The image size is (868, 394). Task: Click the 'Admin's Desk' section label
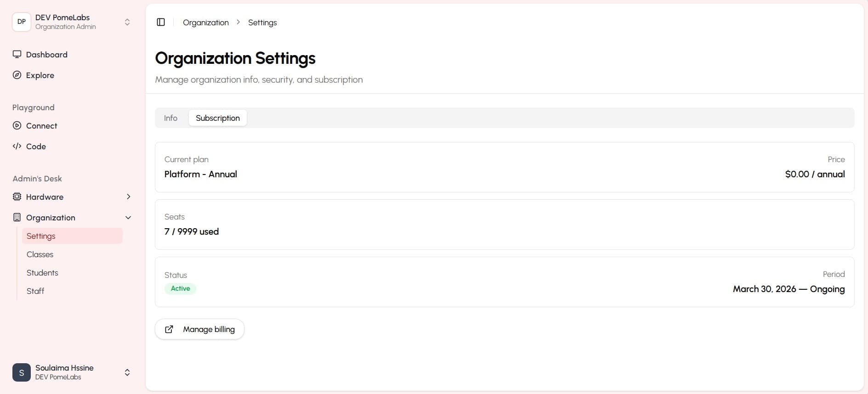point(37,179)
